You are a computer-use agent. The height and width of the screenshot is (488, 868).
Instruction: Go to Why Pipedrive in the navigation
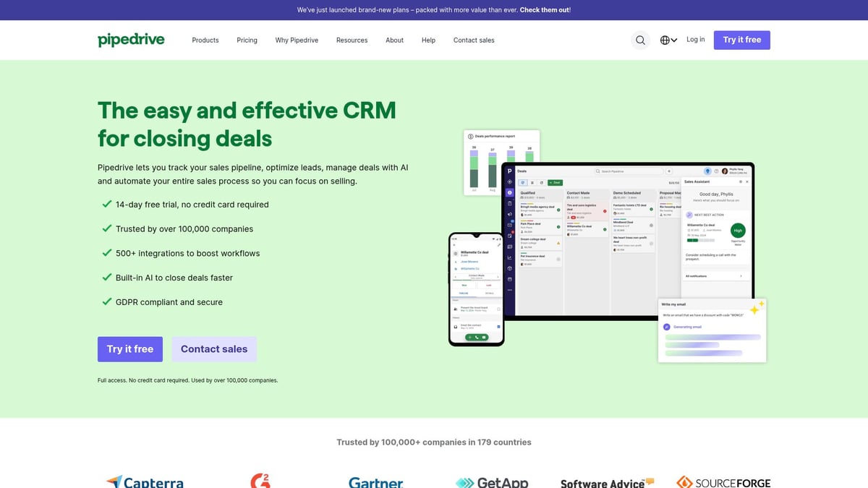297,40
